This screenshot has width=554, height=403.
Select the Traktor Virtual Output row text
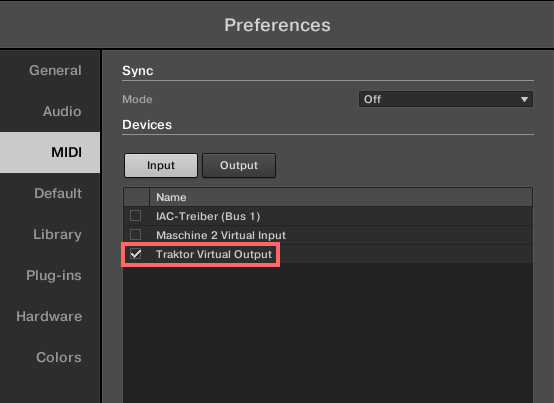[214, 254]
